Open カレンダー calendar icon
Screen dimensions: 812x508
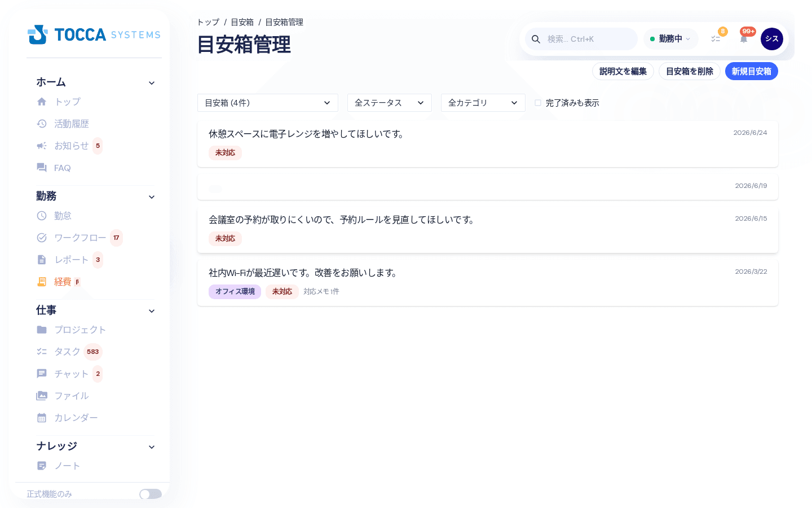tap(42, 418)
